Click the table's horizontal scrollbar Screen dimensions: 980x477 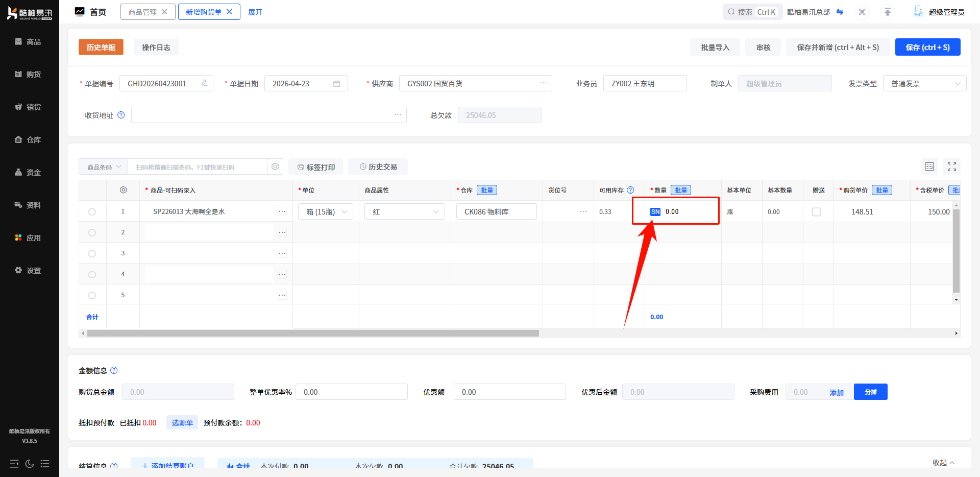[x=312, y=333]
